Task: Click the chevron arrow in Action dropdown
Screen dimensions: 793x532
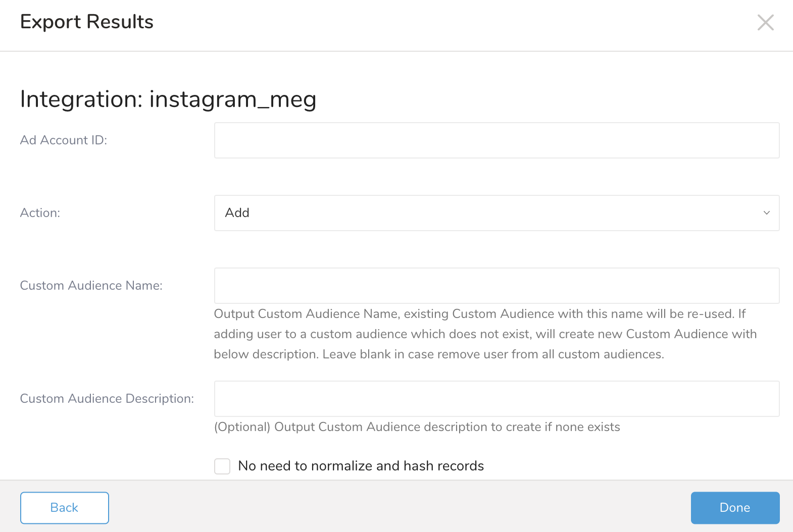Action: point(766,213)
